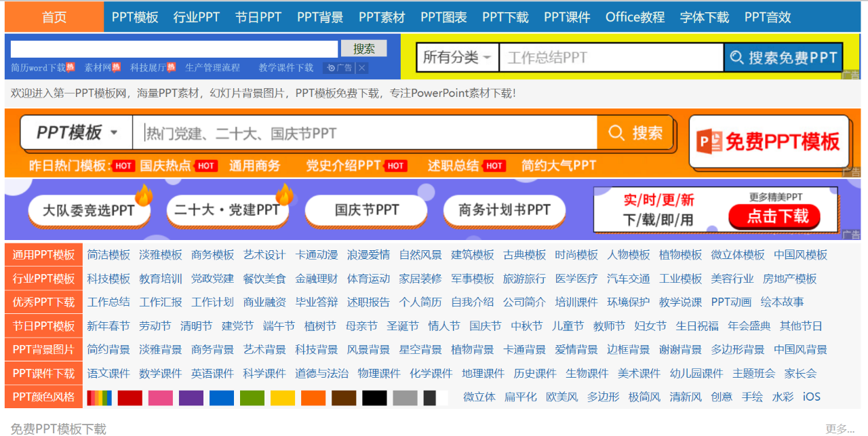Open the 中国风模板 link in 通用PPT模板 row
The height and width of the screenshot is (436, 868).
click(801, 255)
